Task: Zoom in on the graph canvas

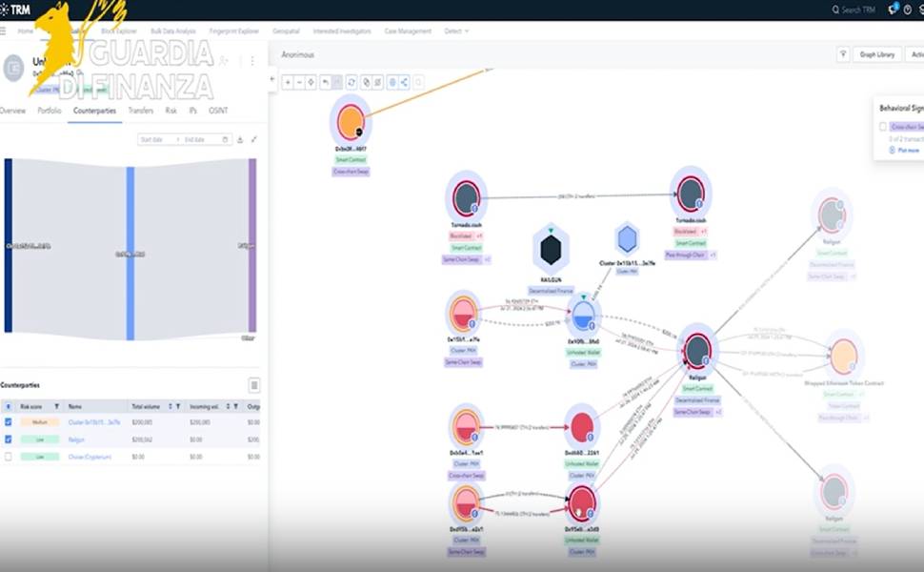Action: coord(288,83)
